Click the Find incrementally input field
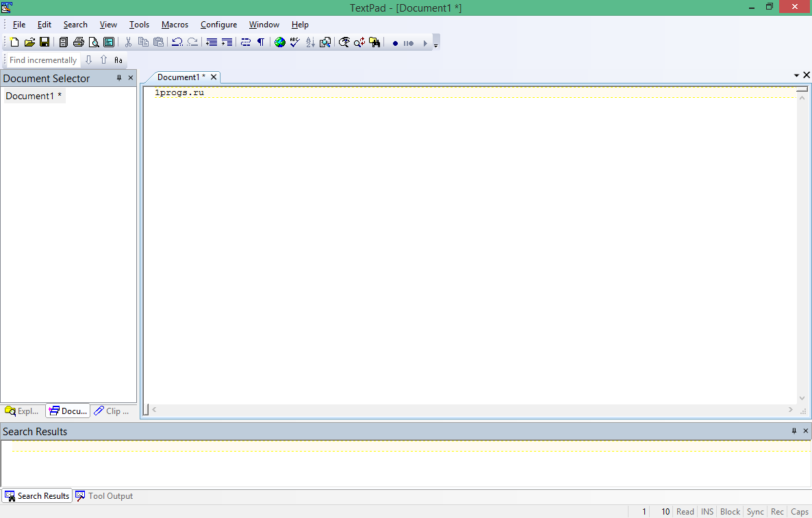This screenshot has width=812, height=518. [x=43, y=60]
